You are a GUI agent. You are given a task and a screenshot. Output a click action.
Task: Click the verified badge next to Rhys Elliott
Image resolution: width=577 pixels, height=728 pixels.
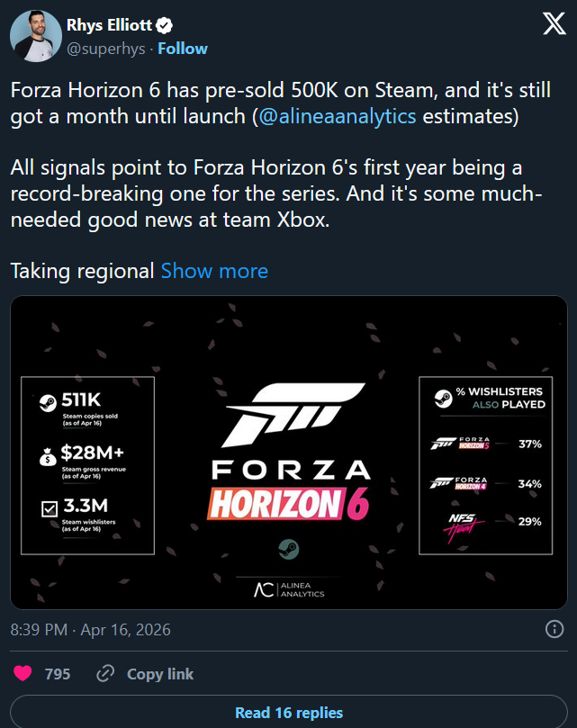tap(165, 25)
